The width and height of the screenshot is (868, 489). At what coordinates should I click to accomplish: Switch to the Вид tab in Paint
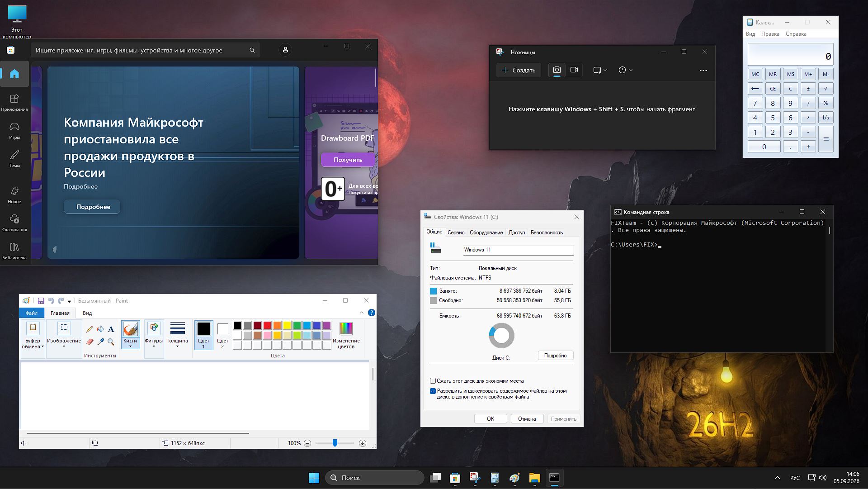(x=87, y=313)
